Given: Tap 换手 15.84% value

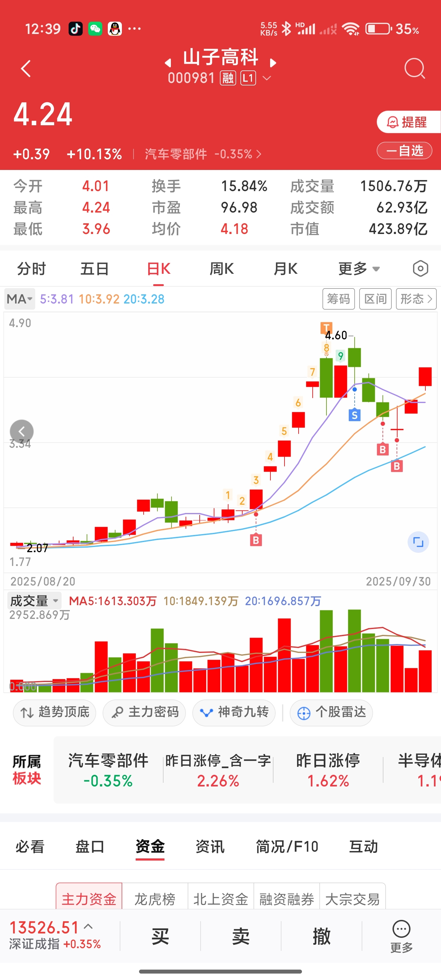Looking at the screenshot, I should (244, 186).
